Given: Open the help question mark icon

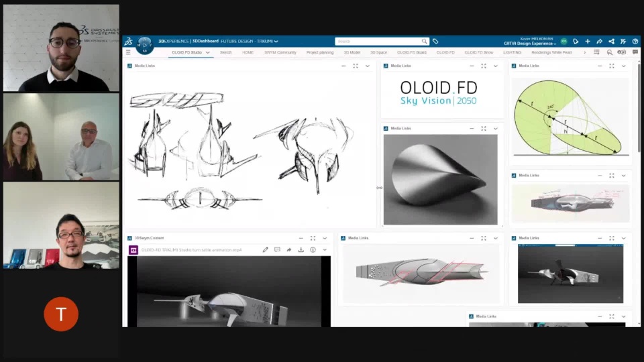Looking at the screenshot, I should [x=635, y=42].
